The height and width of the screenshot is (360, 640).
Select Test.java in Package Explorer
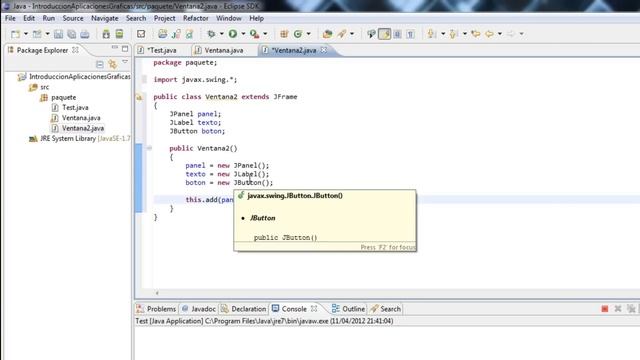(x=75, y=108)
